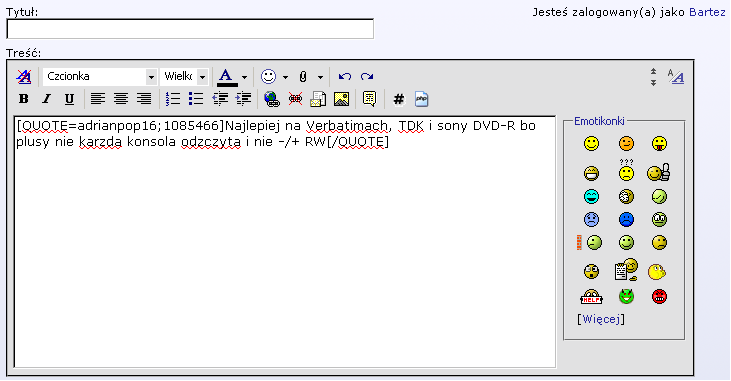Insert the HELP sign emoticon
Screen dimensions: 731x381
tap(591, 297)
